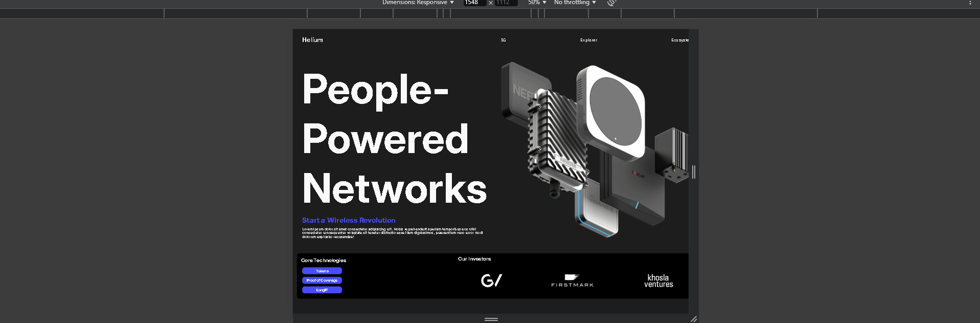Click the Proof of Coverage button
The height and width of the screenshot is (323, 980).
pos(322,281)
